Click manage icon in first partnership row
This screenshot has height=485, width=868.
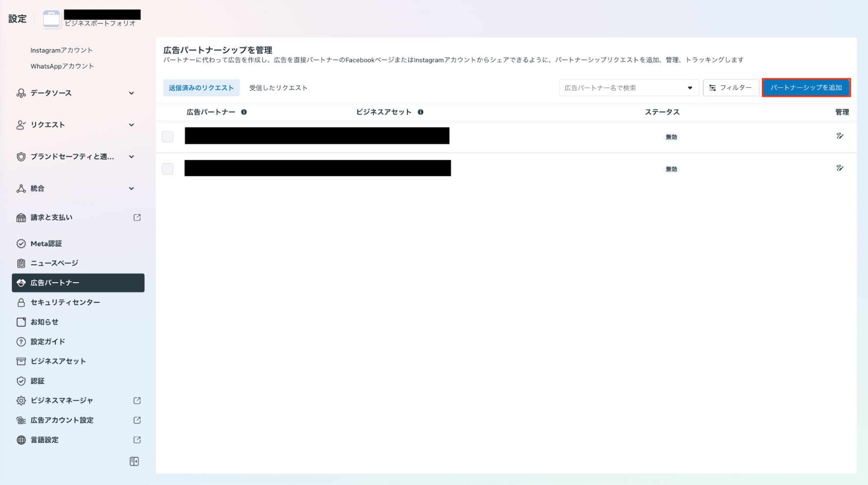point(840,136)
